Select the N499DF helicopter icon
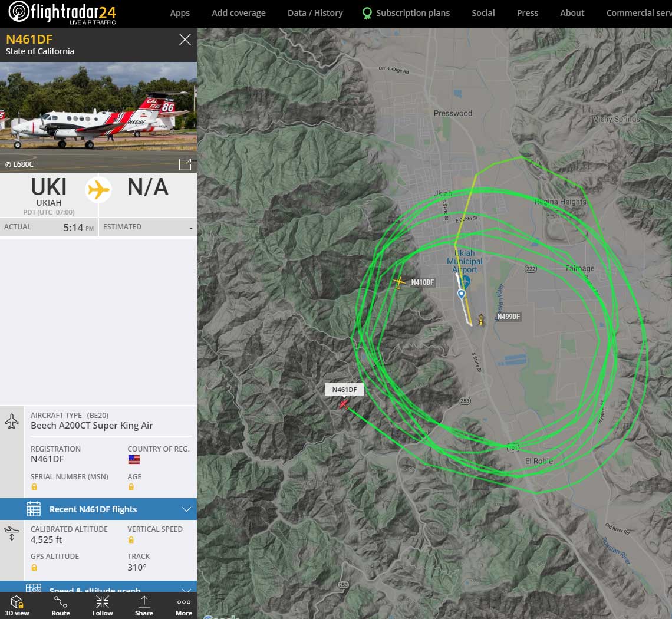This screenshot has width=672, height=619. (x=481, y=320)
